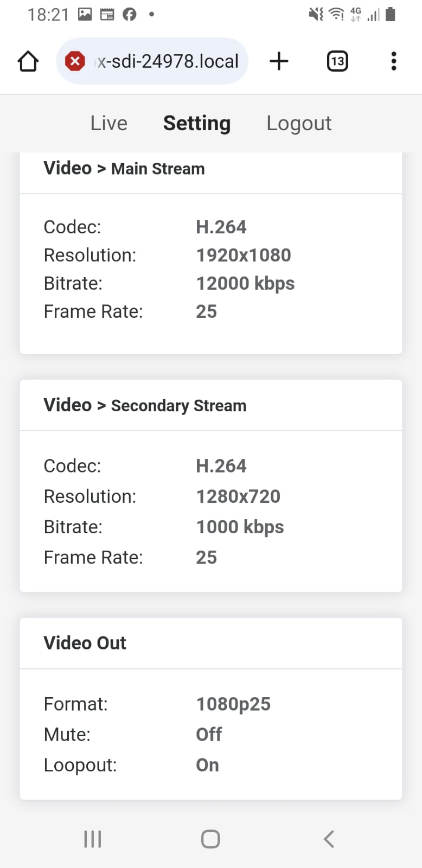Open the browser three-dot menu

(394, 61)
